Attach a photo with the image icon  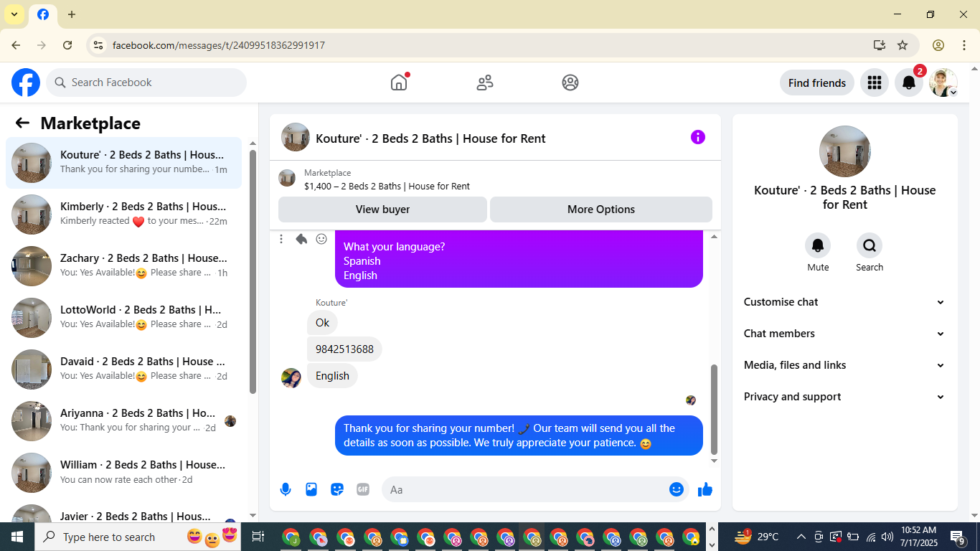click(x=311, y=489)
